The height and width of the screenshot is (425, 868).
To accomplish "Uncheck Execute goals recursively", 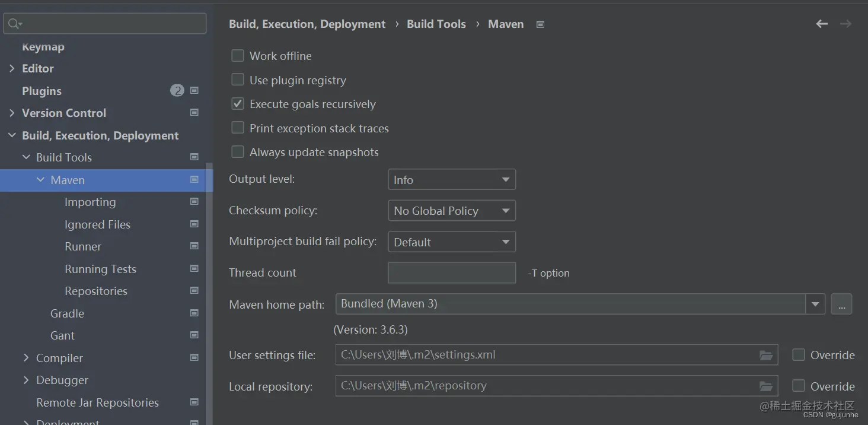I will pyautogui.click(x=238, y=104).
